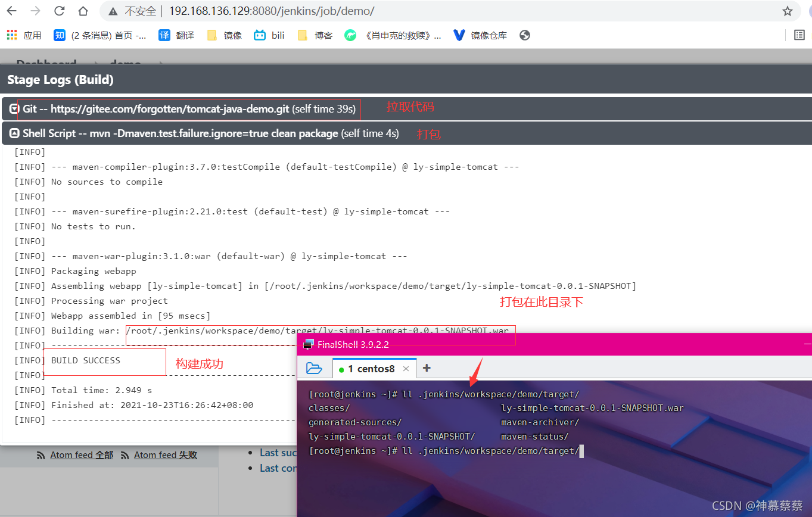Screen dimensions: 812x517
Task: Select the maven-war-plugin log line
Action: pyautogui.click(x=211, y=256)
